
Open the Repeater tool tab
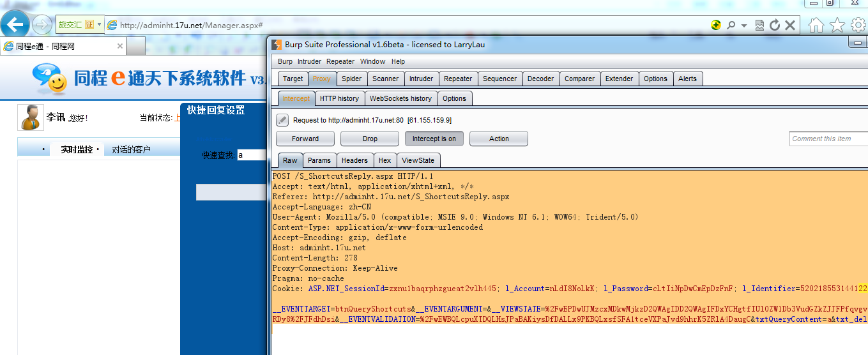coord(458,79)
